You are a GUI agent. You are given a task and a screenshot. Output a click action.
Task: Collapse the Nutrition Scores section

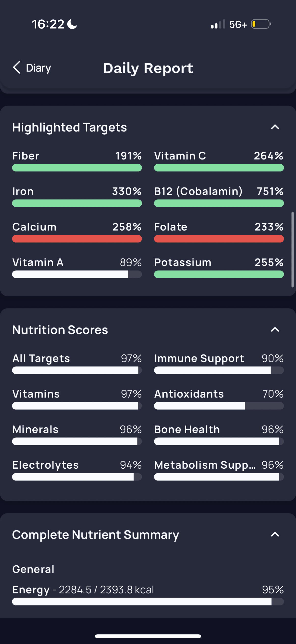click(275, 330)
